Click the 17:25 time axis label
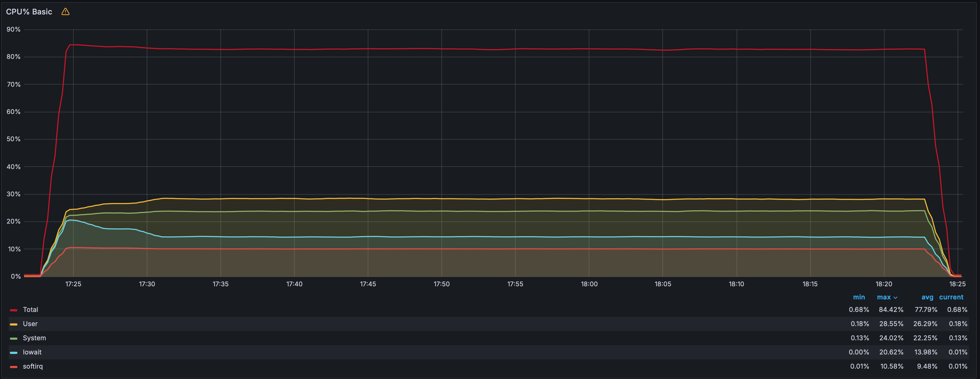 tap(73, 284)
